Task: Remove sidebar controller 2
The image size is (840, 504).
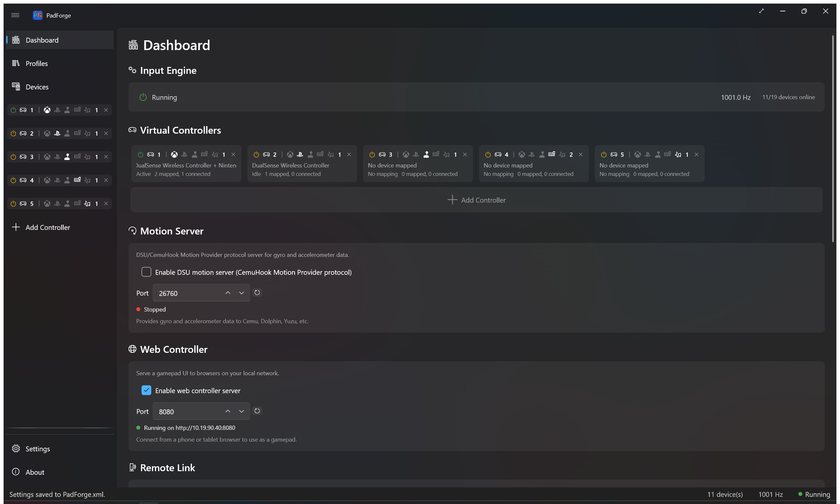Action: pyautogui.click(x=106, y=133)
